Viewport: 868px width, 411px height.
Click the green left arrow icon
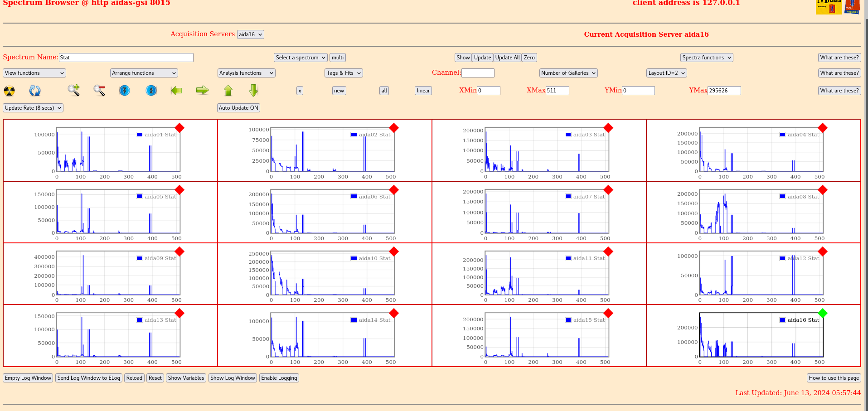pos(176,91)
